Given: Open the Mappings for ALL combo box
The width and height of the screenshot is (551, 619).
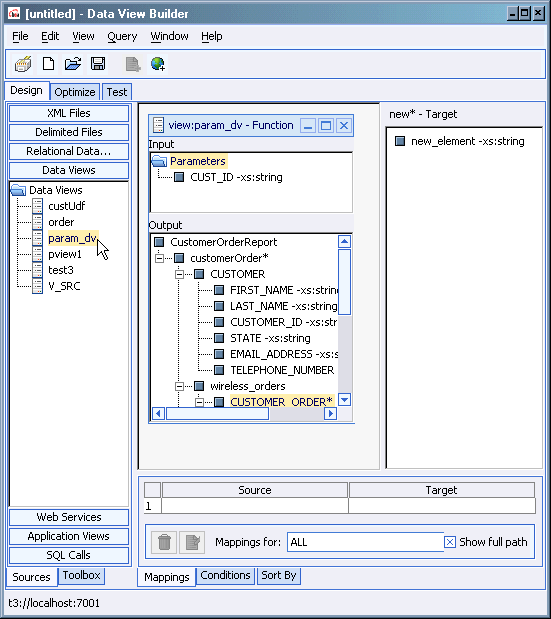Looking at the screenshot, I should (365, 542).
